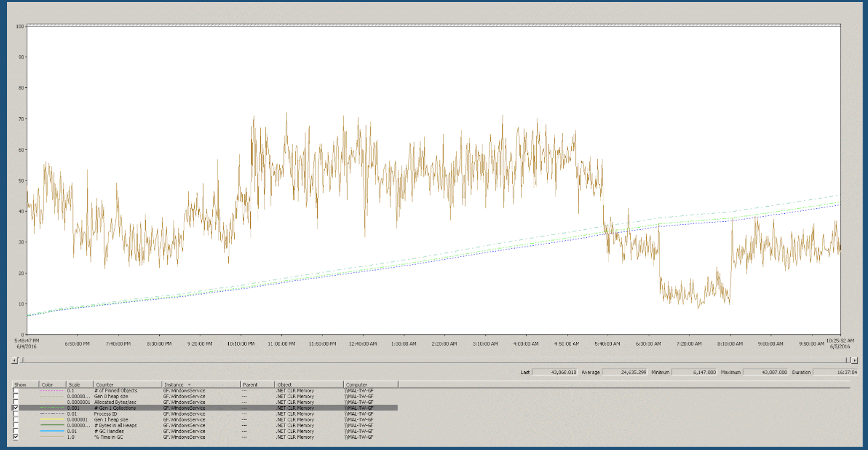Click the sort arrow on the Instance column
This screenshot has width=868, height=450.
click(189, 385)
